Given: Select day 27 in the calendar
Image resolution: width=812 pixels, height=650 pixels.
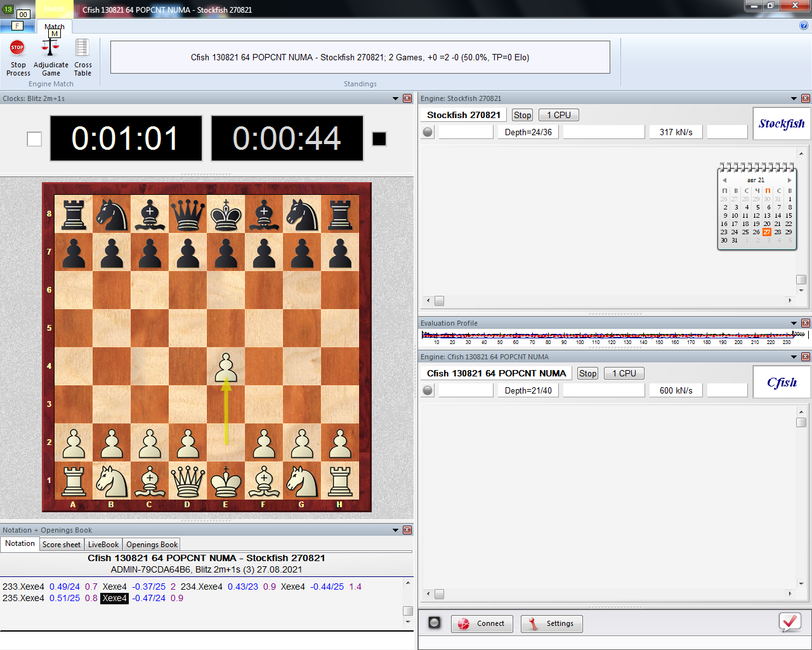Looking at the screenshot, I should click(767, 232).
